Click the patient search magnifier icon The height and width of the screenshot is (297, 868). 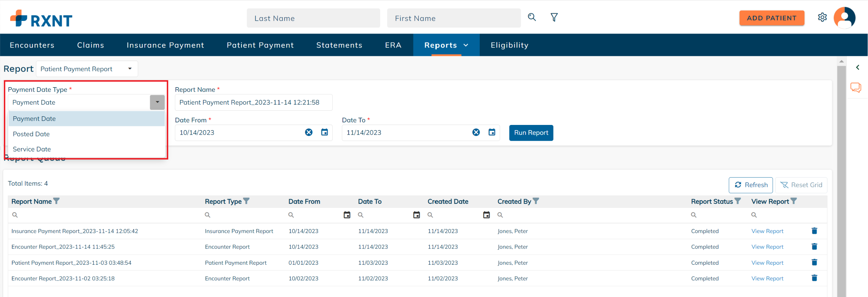click(x=532, y=17)
